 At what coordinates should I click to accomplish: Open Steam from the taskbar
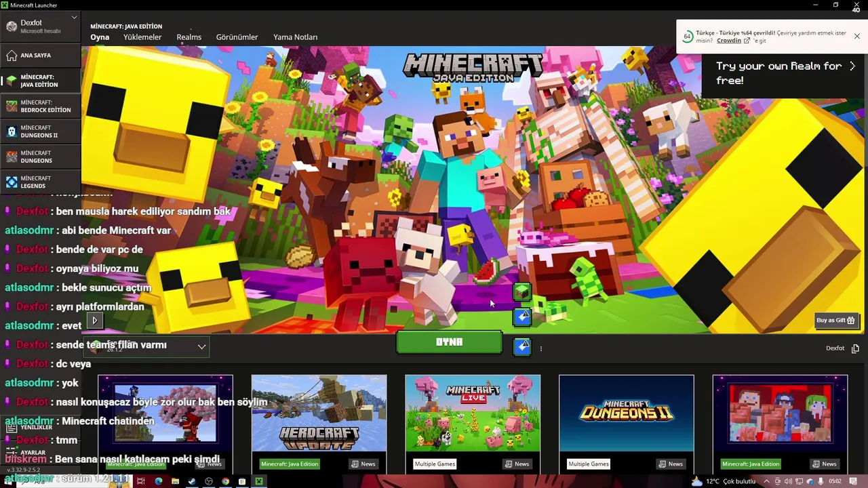pyautogui.click(x=192, y=481)
